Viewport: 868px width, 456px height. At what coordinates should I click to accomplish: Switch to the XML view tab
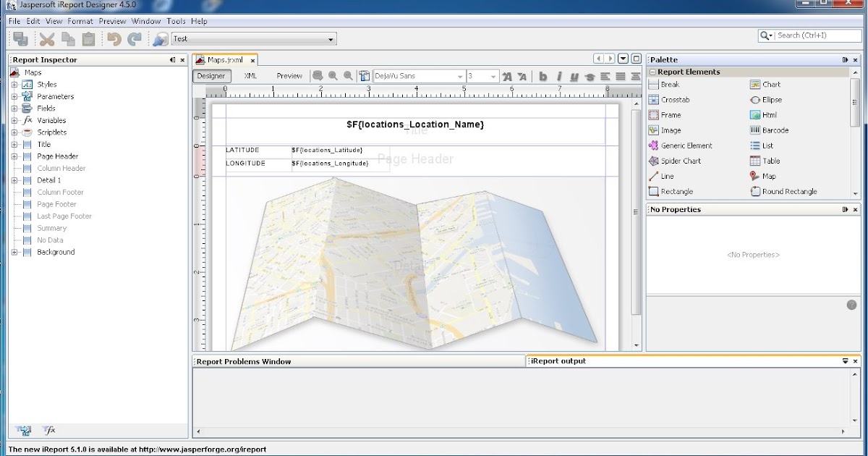coord(250,75)
